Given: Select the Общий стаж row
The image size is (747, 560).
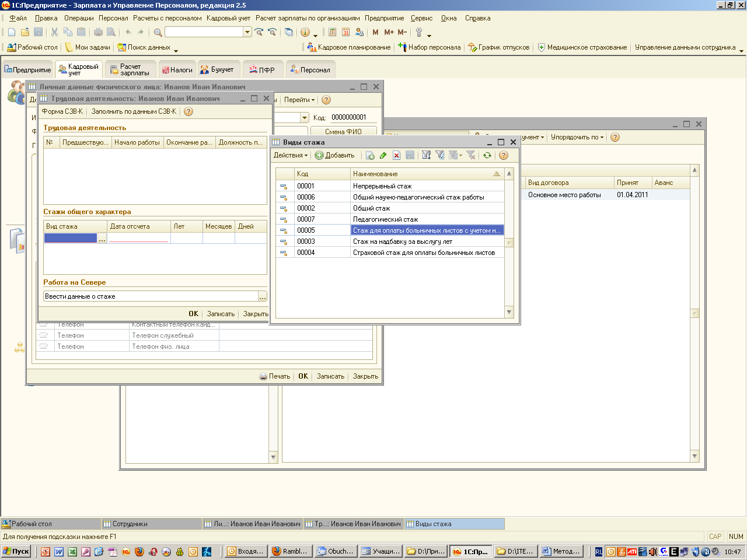Looking at the screenshot, I should (390, 208).
